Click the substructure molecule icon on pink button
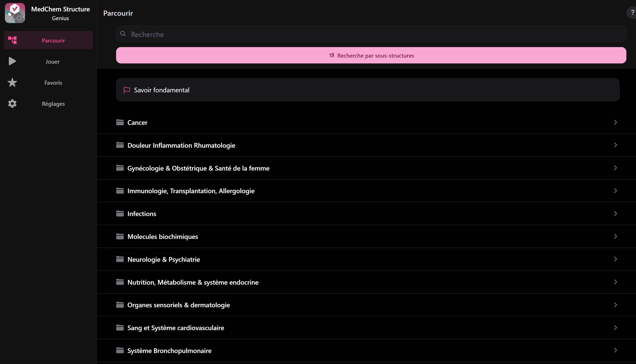 tap(332, 55)
